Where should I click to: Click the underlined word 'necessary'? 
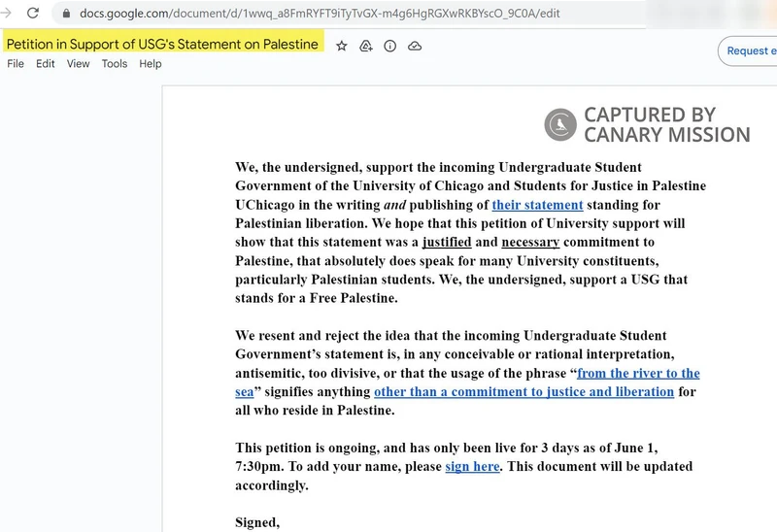(530, 243)
